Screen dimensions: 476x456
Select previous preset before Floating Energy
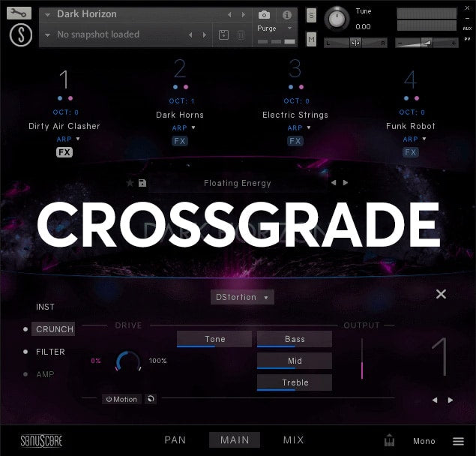pos(334,182)
